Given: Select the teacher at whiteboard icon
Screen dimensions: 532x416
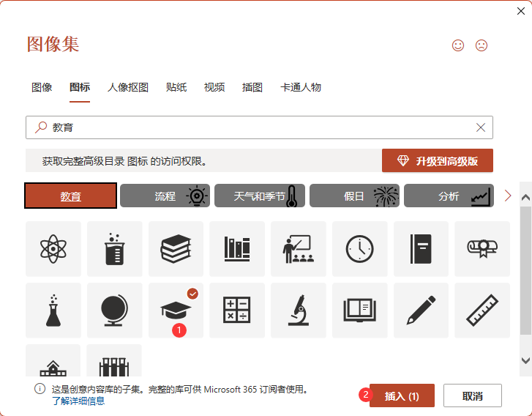Looking at the screenshot, I should 299,249.
